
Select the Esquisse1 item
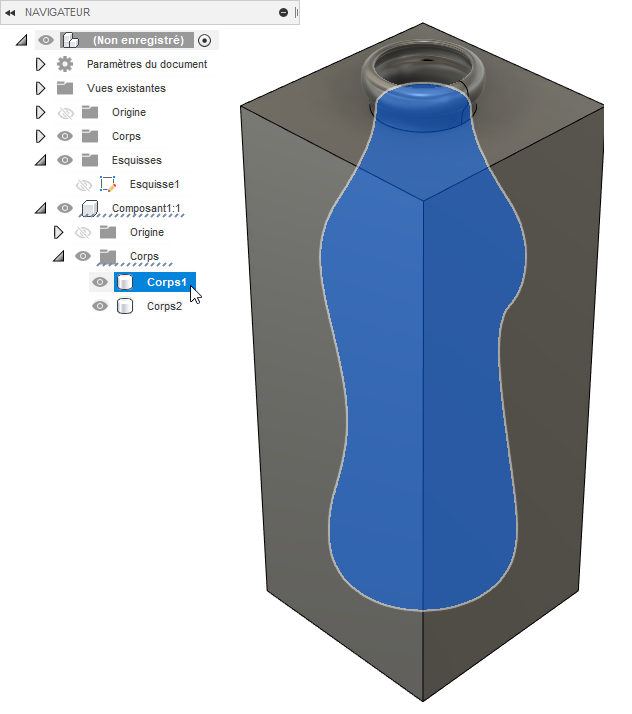pos(154,184)
